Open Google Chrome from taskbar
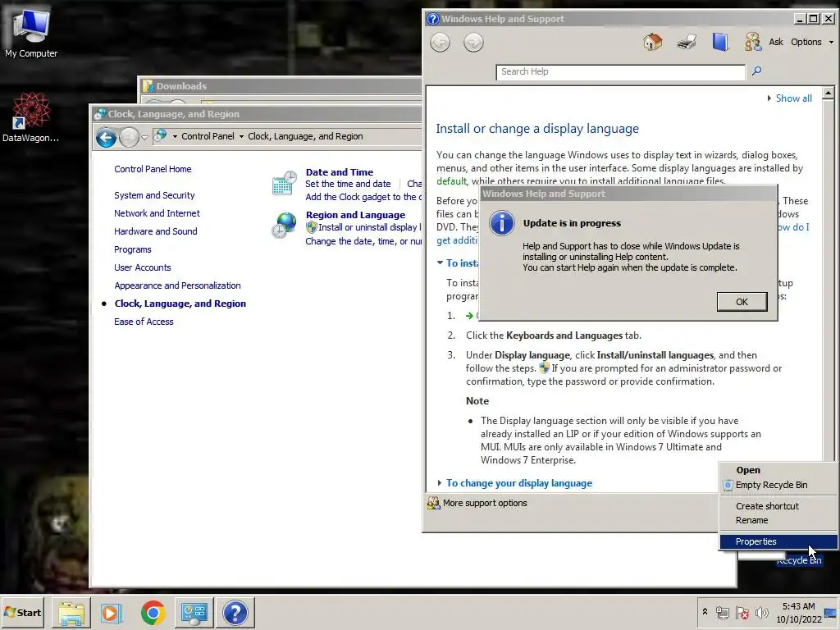840x630 pixels. (153, 613)
